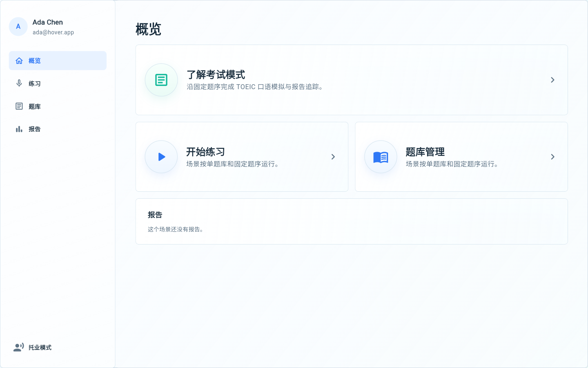Click the 报告 section heading
This screenshot has height=368, width=588.
[x=155, y=215]
